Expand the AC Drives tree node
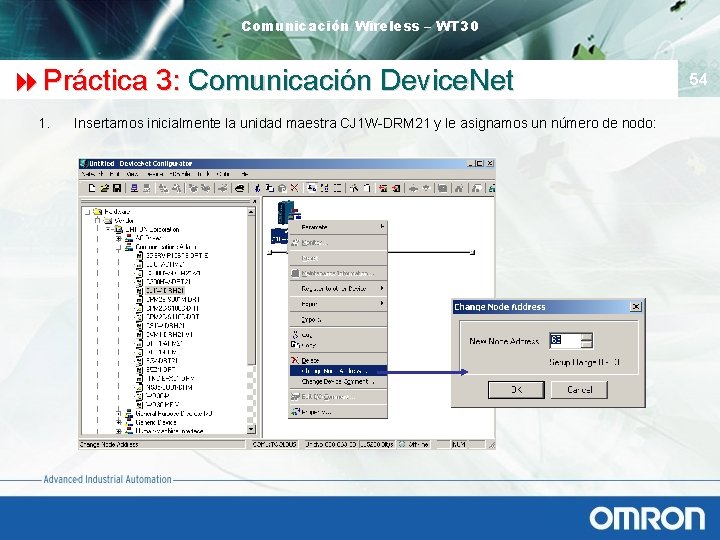 point(118,238)
